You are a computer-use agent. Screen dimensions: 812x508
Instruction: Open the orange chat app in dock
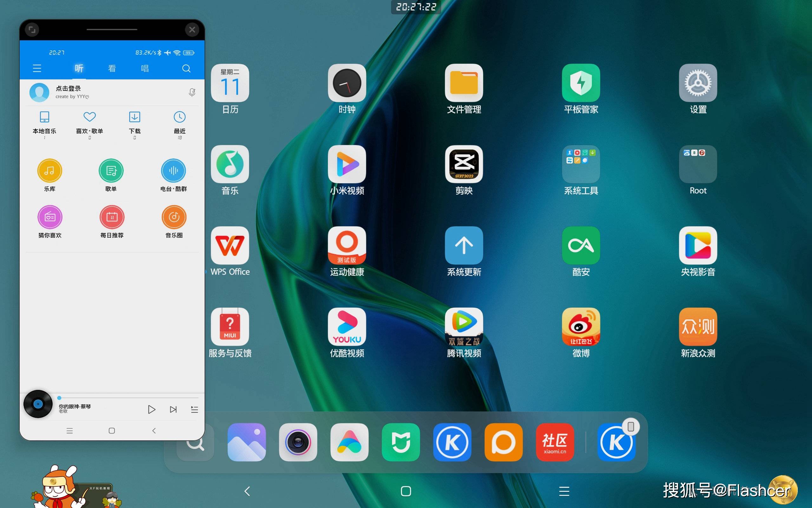point(503,442)
